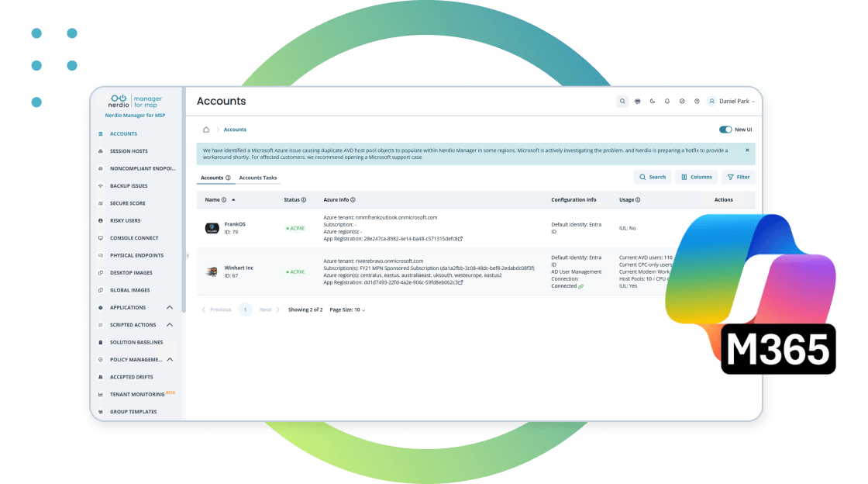Click the search magnifier icon in header
The height and width of the screenshot is (484, 868).
pos(622,102)
